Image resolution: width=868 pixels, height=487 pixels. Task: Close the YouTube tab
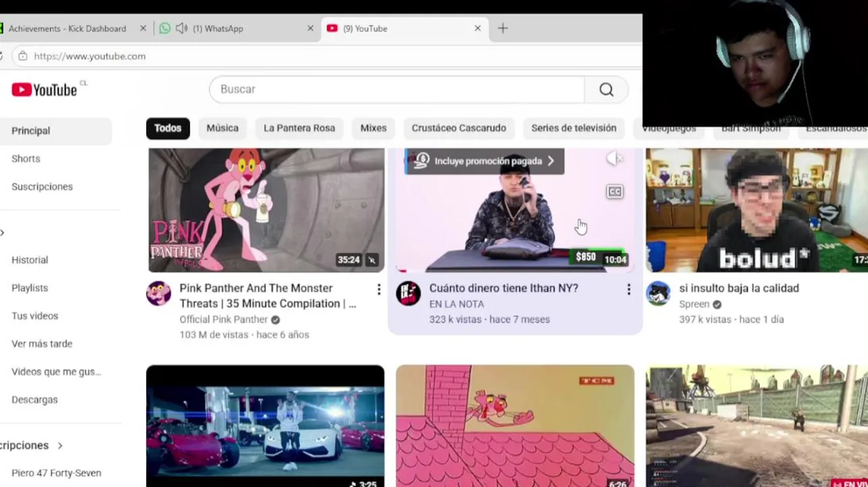[477, 28]
